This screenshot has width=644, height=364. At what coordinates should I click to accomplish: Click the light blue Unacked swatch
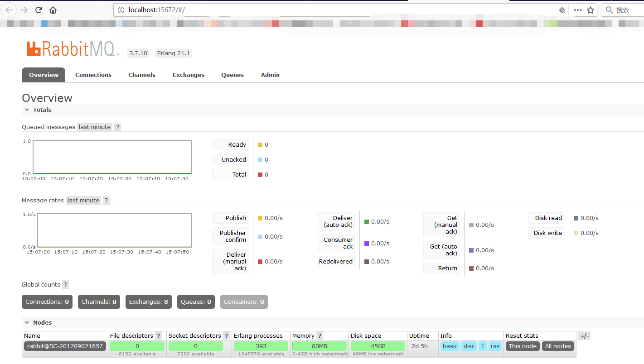pos(260,160)
